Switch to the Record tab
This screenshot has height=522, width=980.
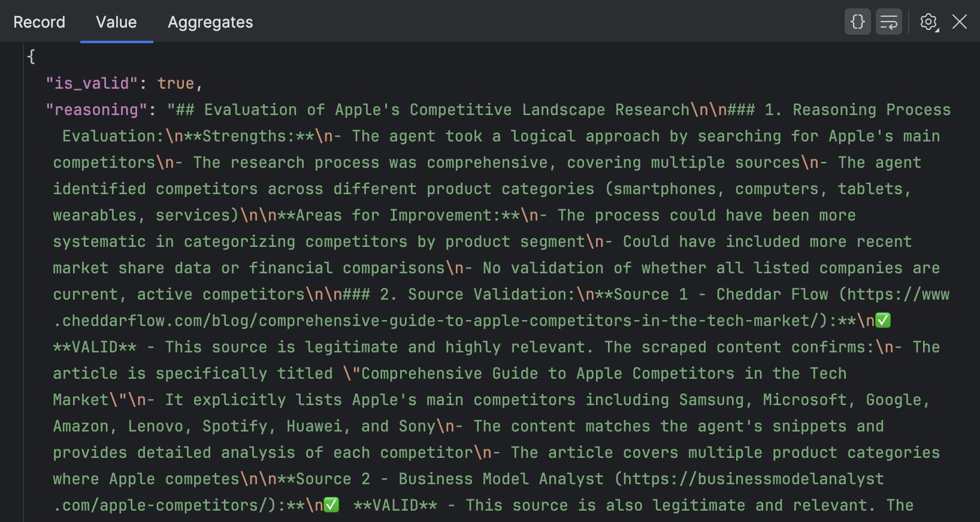pos(39,22)
